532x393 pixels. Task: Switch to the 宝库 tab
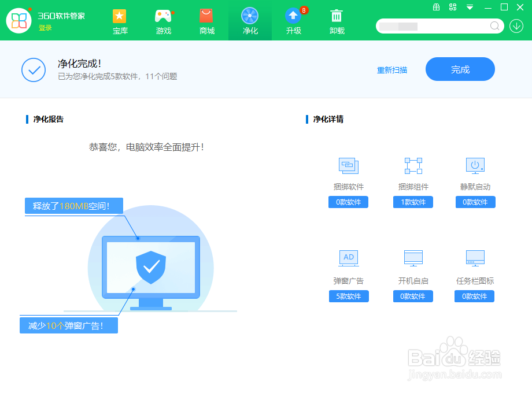point(120,21)
